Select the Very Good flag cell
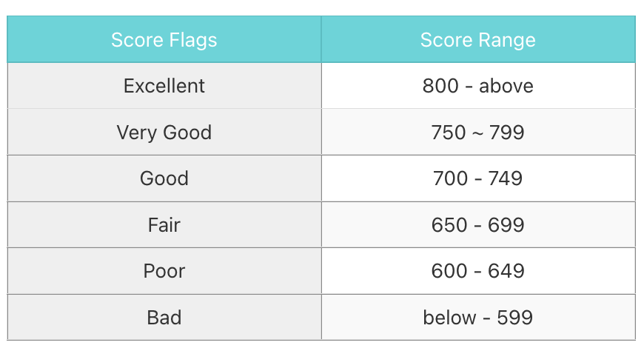This screenshot has width=644, height=351. pos(164,132)
